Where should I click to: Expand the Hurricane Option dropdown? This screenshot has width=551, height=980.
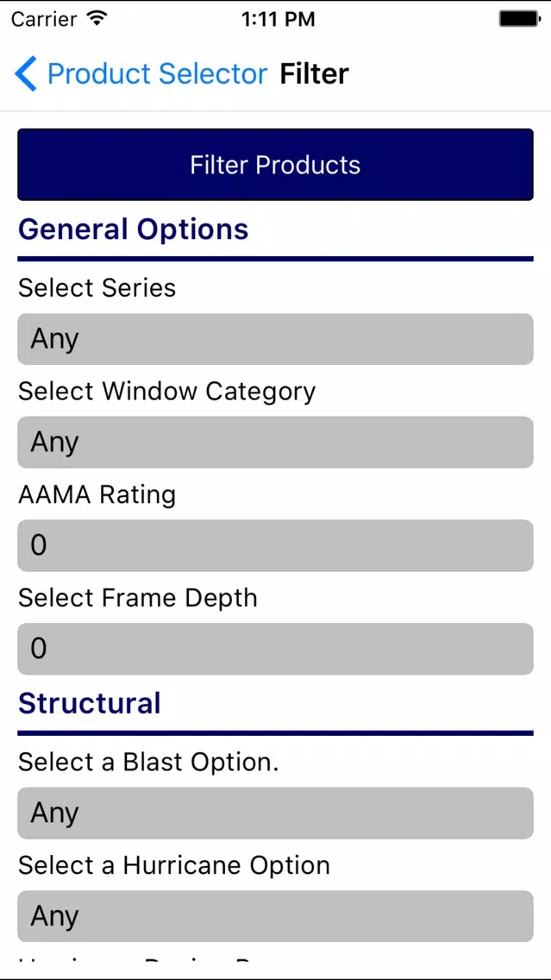tap(276, 915)
